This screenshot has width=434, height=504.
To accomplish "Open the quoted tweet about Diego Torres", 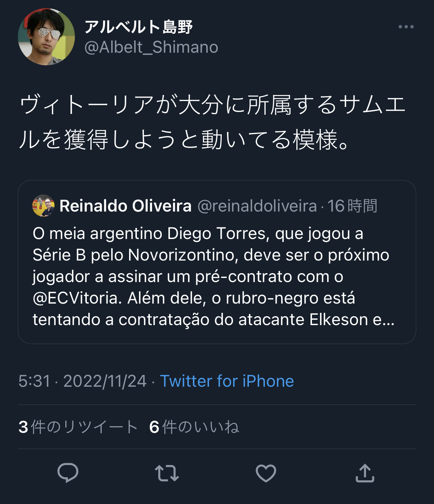I will click(x=217, y=276).
